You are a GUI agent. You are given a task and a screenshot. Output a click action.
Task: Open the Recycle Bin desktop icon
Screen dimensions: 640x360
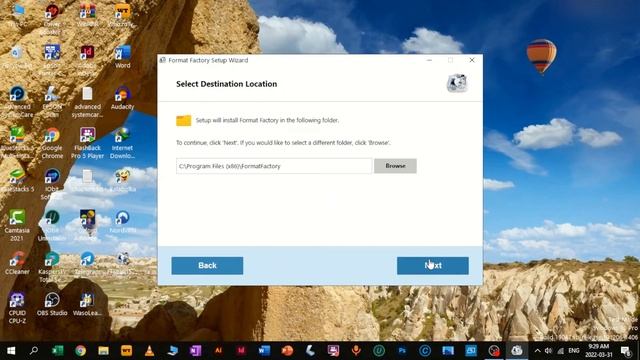click(17, 57)
